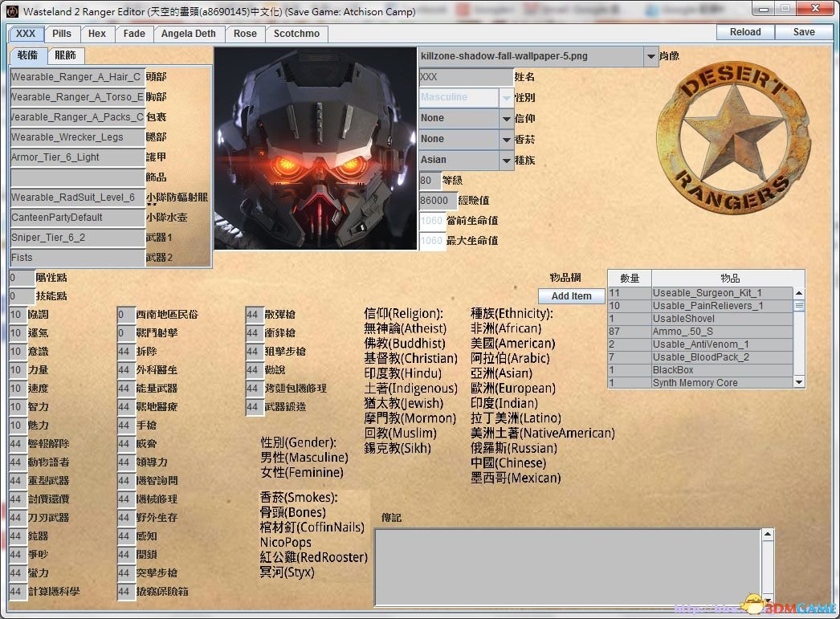Screen dimensions: 840x619
Task: Select the Ammo_.50_S inventory row
Action: (701, 332)
